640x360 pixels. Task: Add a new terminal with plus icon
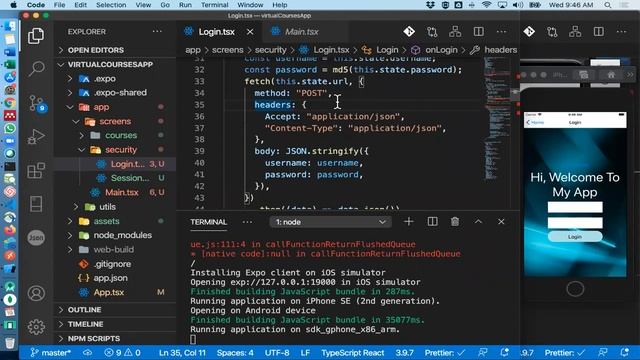pos(408,222)
